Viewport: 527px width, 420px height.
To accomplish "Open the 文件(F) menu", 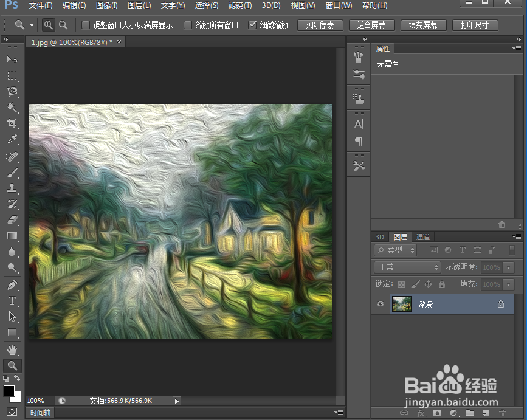I will click(x=41, y=5).
